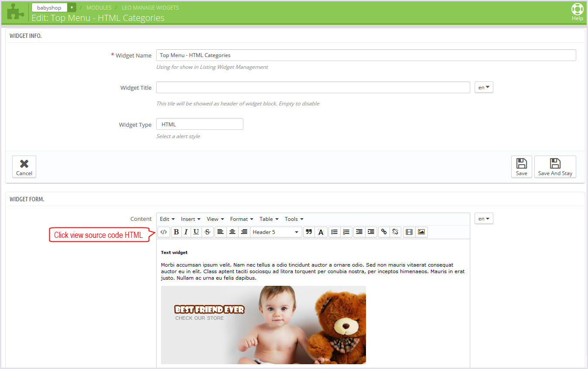Toggle bold formatting in editor

[176, 232]
